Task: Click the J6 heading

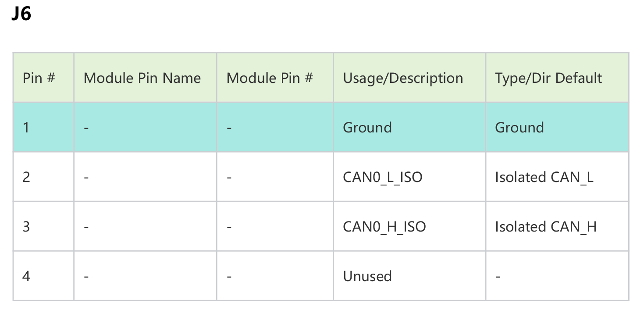Action: (x=21, y=14)
